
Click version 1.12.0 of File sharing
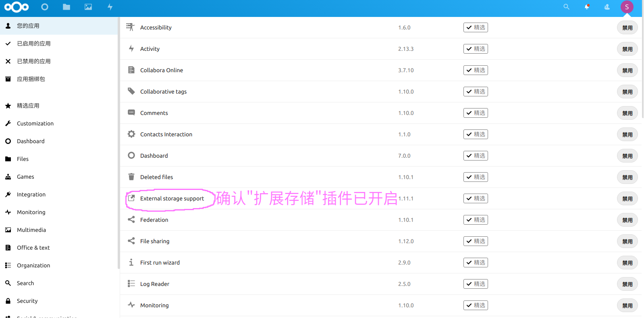[x=406, y=241]
